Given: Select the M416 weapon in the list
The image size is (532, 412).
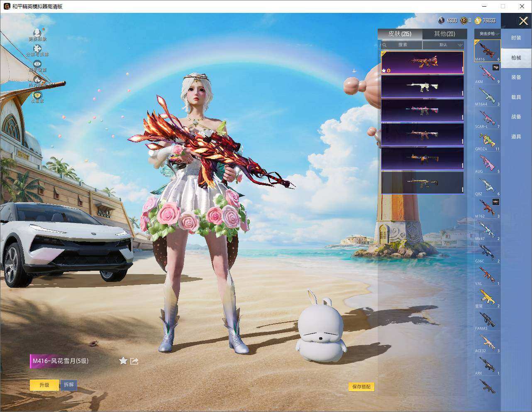Looking at the screenshot, I should click(x=488, y=51).
